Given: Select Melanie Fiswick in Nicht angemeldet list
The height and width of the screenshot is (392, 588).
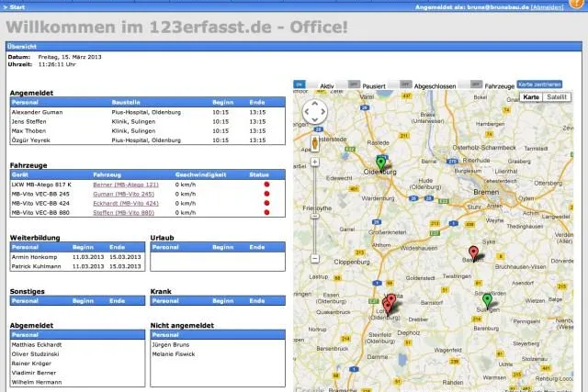Looking at the screenshot, I should [174, 354].
